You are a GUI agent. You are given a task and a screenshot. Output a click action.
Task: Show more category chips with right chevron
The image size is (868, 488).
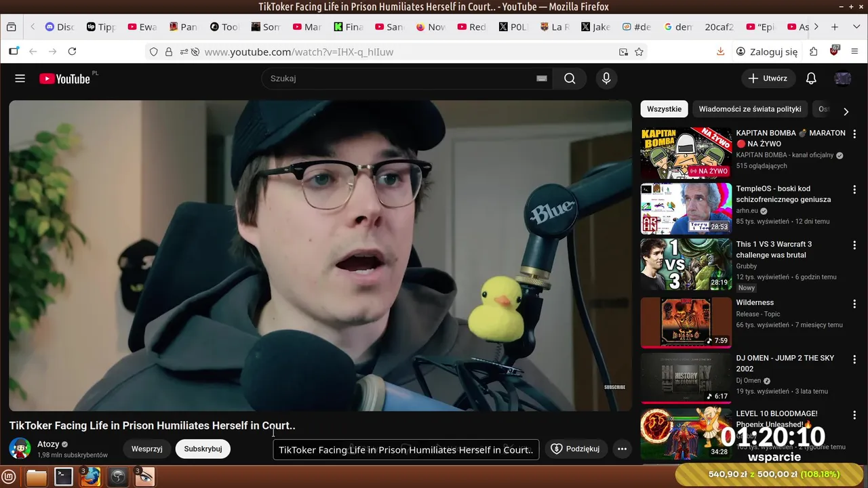click(x=846, y=111)
